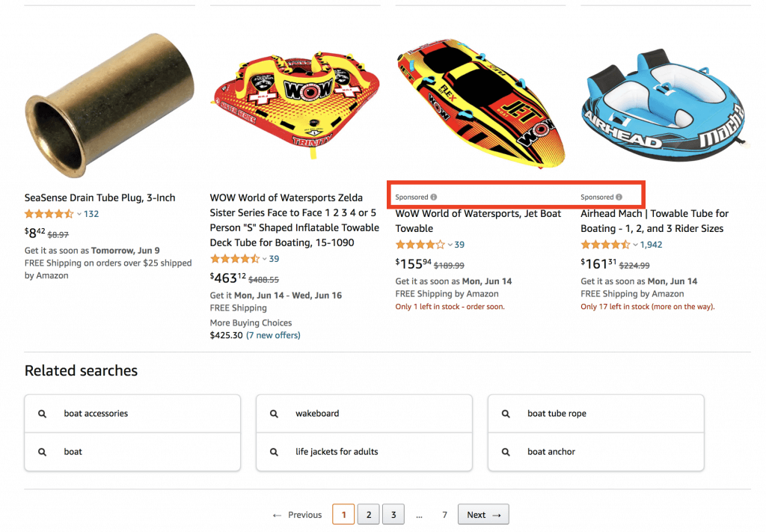Select the current page 1 indicator
Viewport: 766px width, 532px height.
coord(343,514)
